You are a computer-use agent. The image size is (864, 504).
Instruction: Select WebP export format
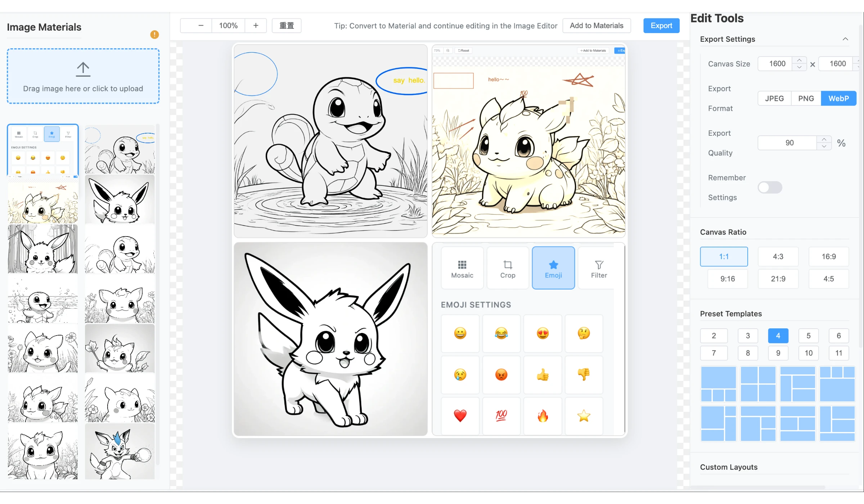(x=838, y=98)
